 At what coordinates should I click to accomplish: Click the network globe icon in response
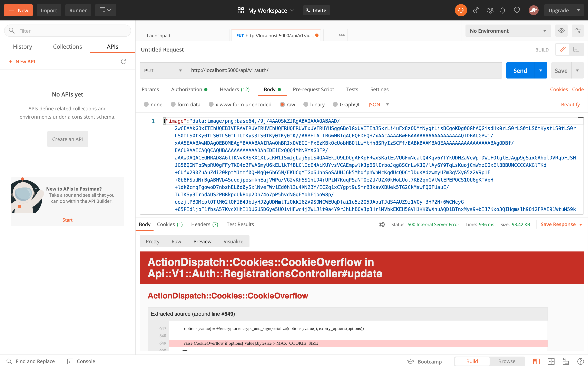pos(382,224)
